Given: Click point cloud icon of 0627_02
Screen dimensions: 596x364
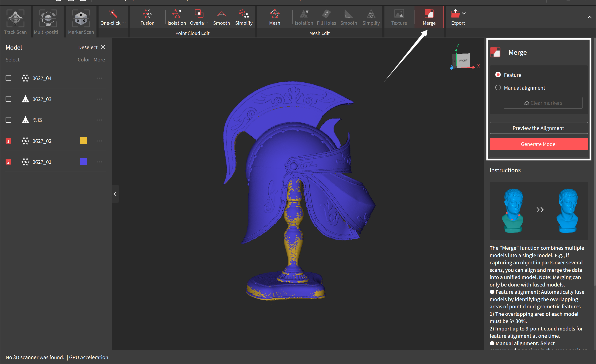Looking at the screenshot, I should pos(25,141).
